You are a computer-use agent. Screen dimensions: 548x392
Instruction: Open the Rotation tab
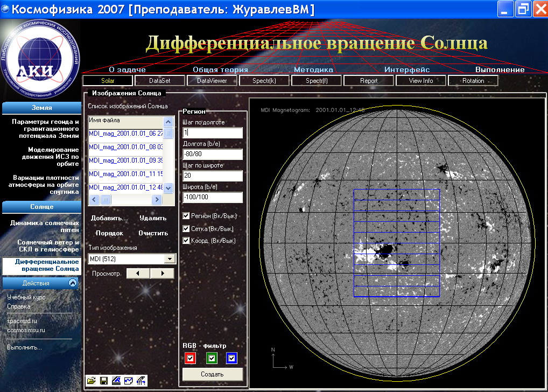(473, 81)
